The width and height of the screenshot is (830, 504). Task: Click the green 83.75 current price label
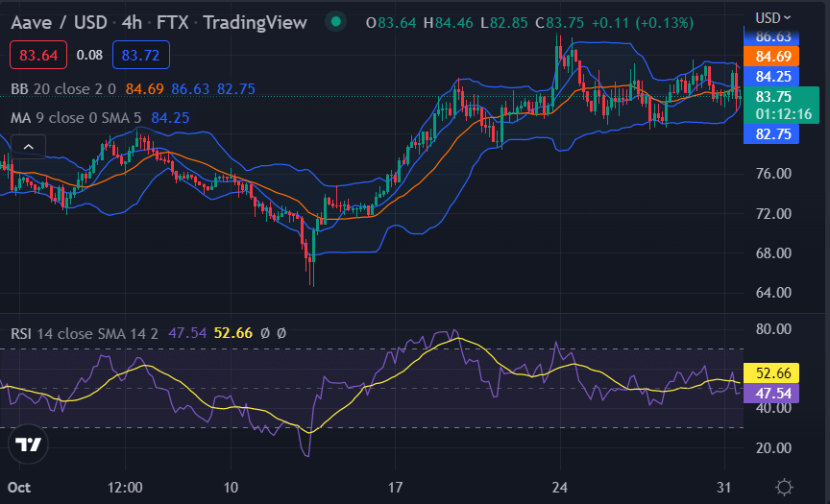pos(781,106)
